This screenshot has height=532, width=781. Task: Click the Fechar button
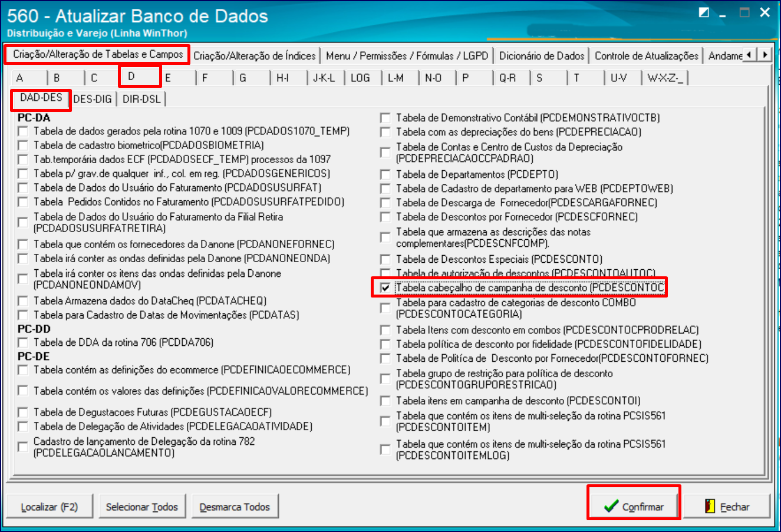coord(727,507)
